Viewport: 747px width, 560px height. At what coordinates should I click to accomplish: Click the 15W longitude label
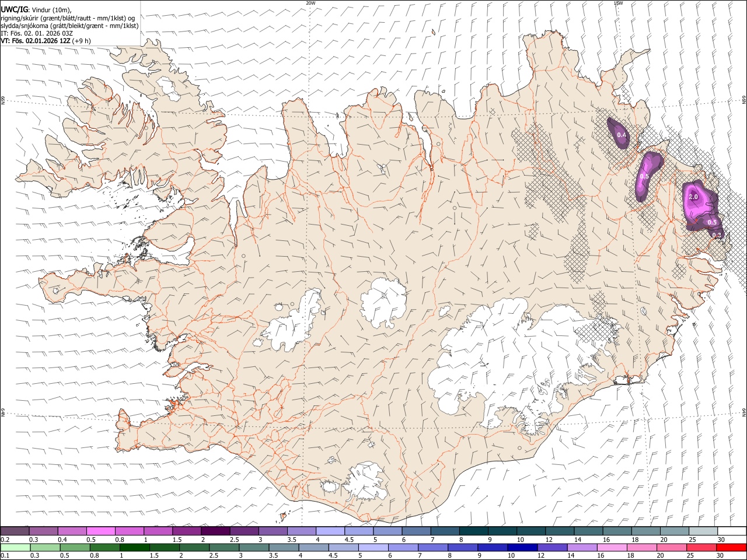tap(617, 2)
